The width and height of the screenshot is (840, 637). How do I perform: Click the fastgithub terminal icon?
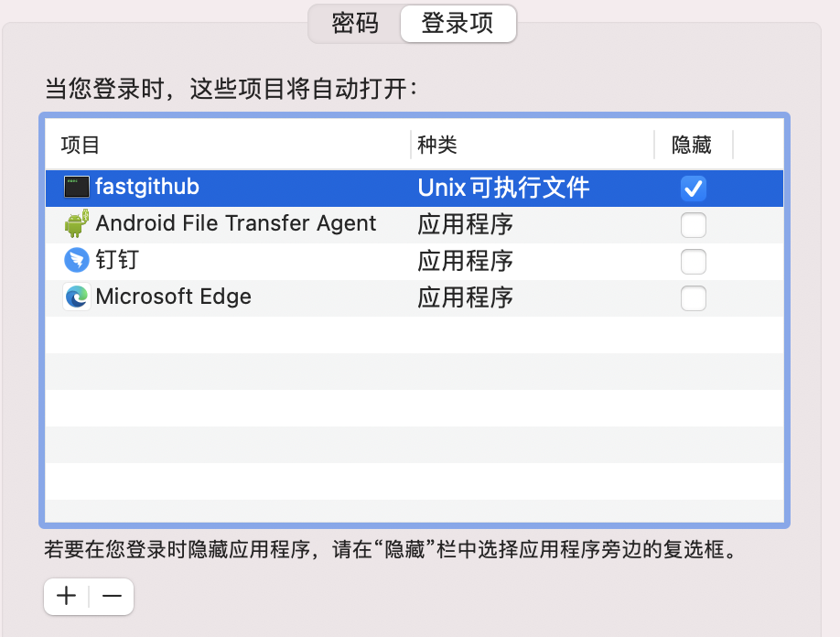coord(77,188)
